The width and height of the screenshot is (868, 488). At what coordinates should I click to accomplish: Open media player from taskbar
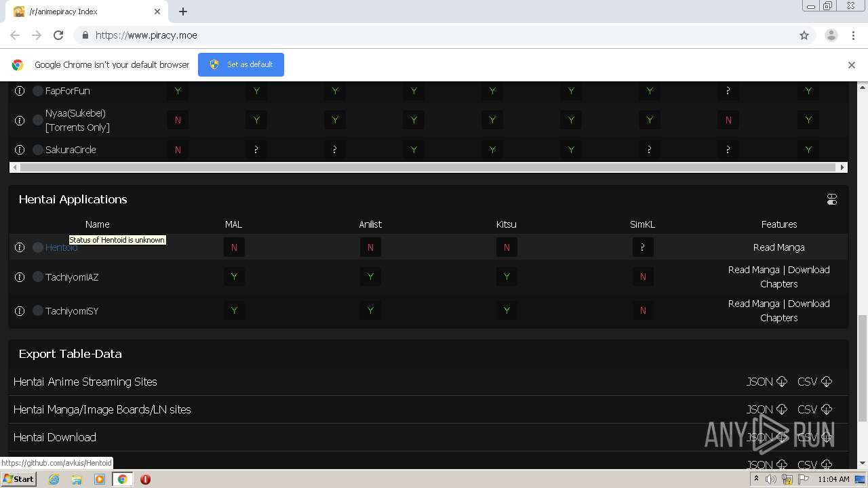pos(100,479)
